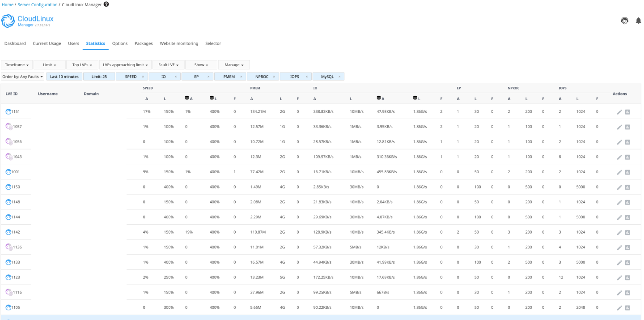This screenshot has width=644, height=320.
Task: Click the edit pencil icon for LVE 1142
Action: (619, 233)
